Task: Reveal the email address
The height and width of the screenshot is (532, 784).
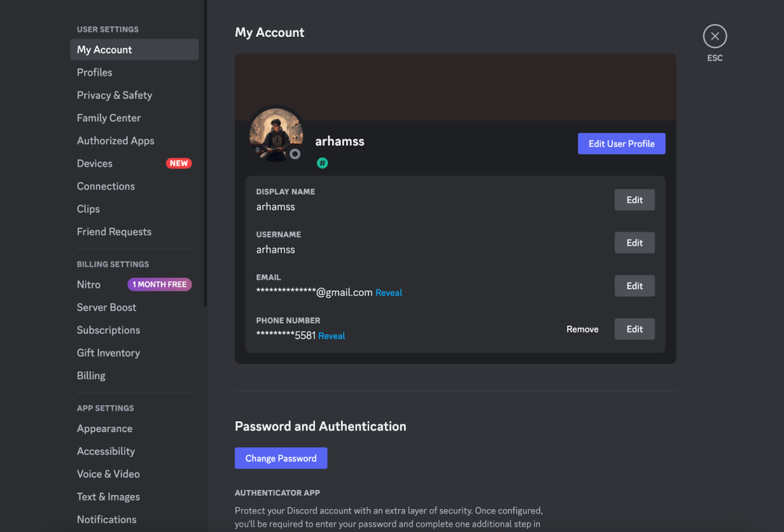Action: point(388,292)
